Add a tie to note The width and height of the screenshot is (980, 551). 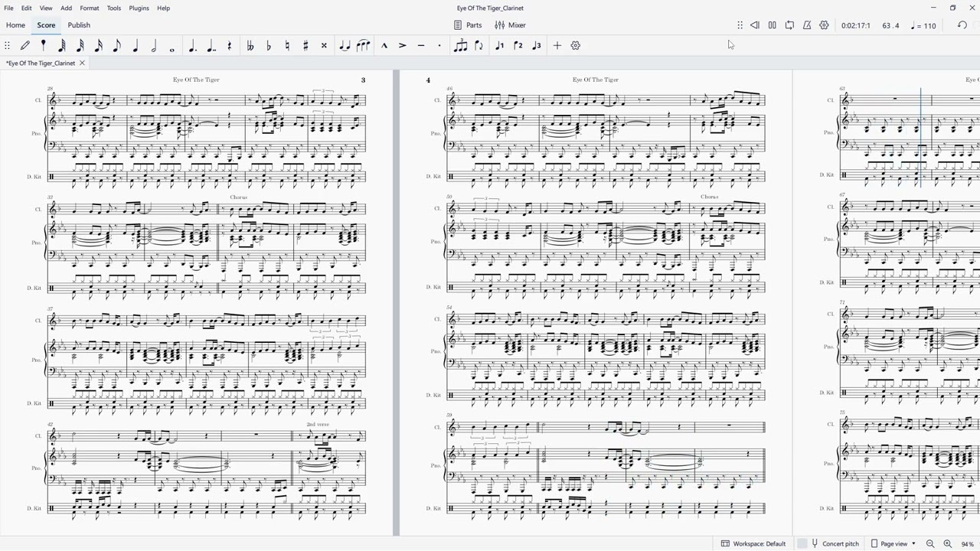coord(345,46)
